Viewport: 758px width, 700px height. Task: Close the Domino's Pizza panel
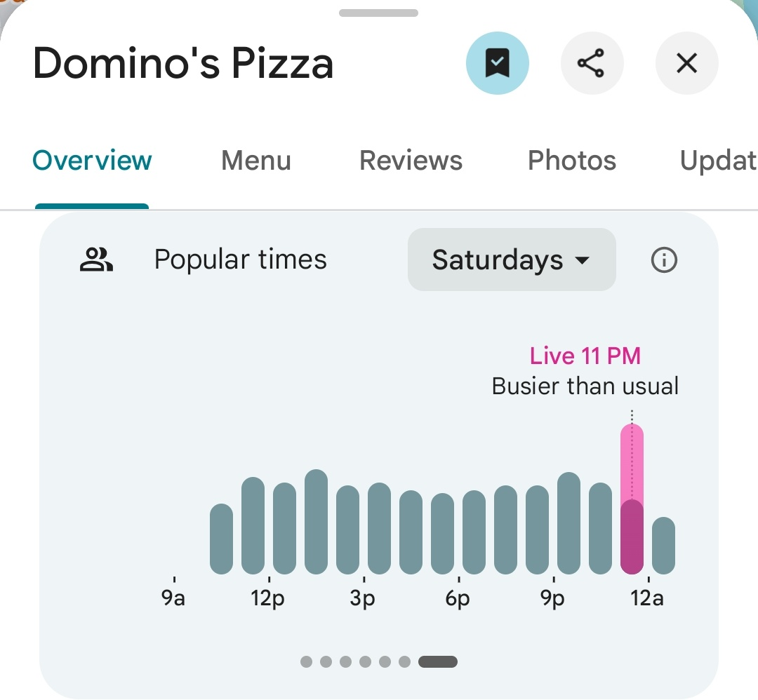[686, 64]
